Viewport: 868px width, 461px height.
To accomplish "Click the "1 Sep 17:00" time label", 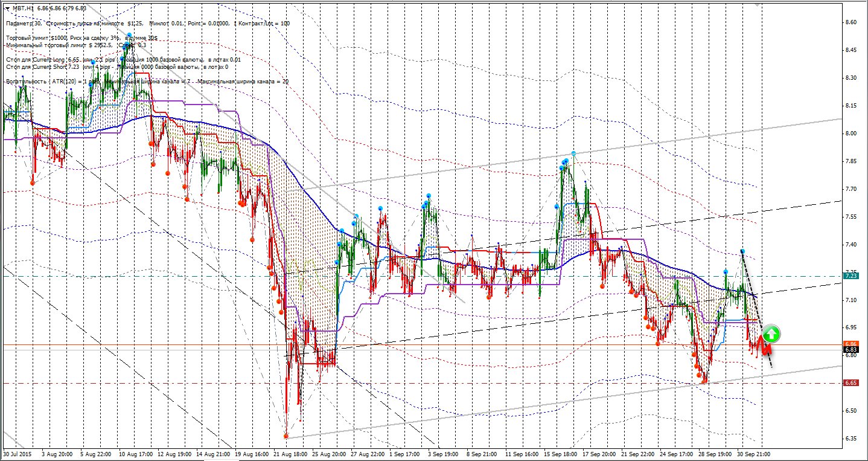I will point(404,453).
